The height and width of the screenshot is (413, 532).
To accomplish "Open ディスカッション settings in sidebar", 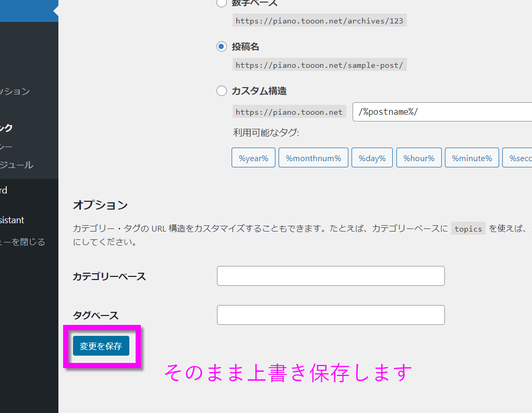I will 15,91.
